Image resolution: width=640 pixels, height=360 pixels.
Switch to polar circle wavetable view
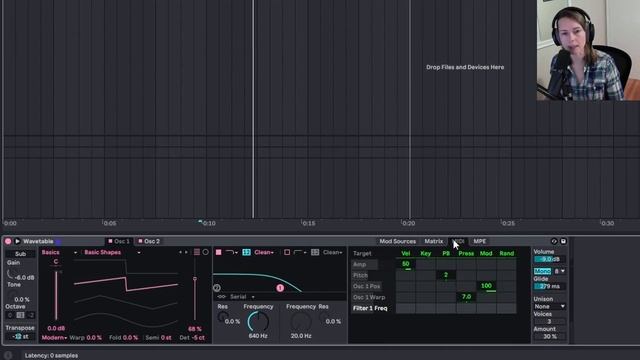point(206,252)
